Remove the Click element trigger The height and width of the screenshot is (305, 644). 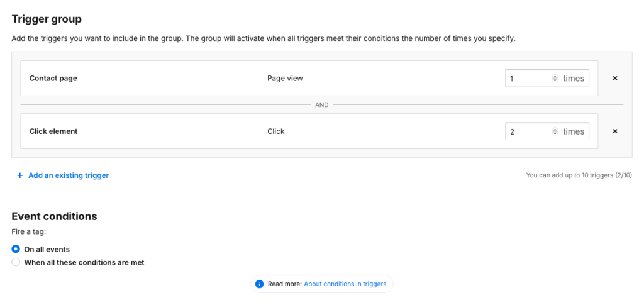[615, 131]
